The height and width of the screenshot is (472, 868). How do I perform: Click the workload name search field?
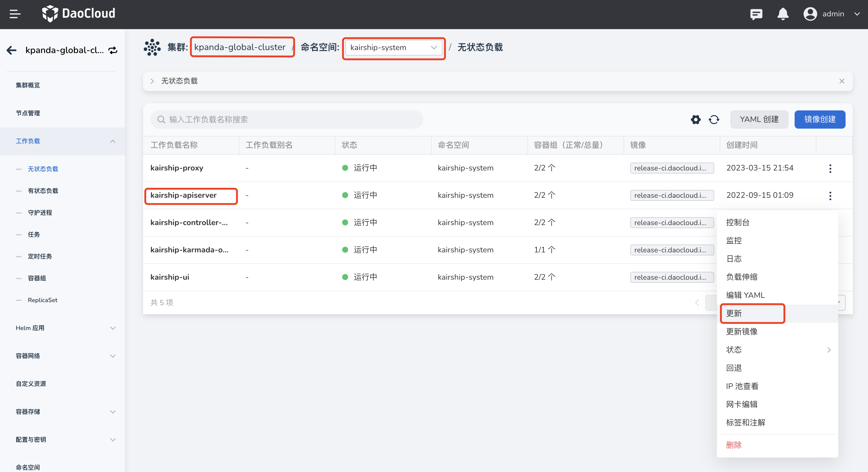286,119
